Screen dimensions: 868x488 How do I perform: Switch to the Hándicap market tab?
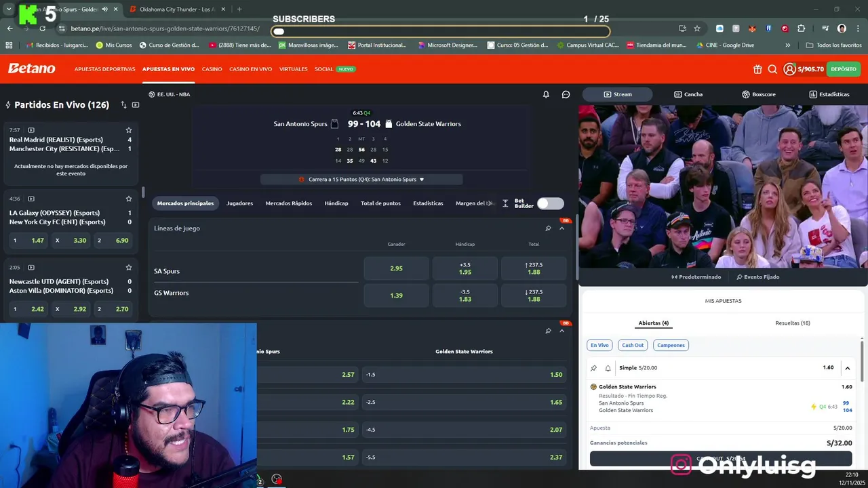(336, 203)
